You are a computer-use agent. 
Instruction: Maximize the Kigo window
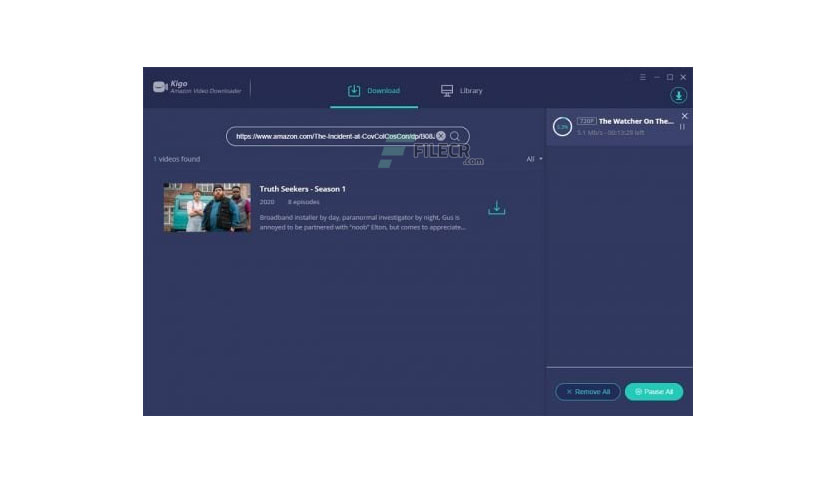click(670, 77)
